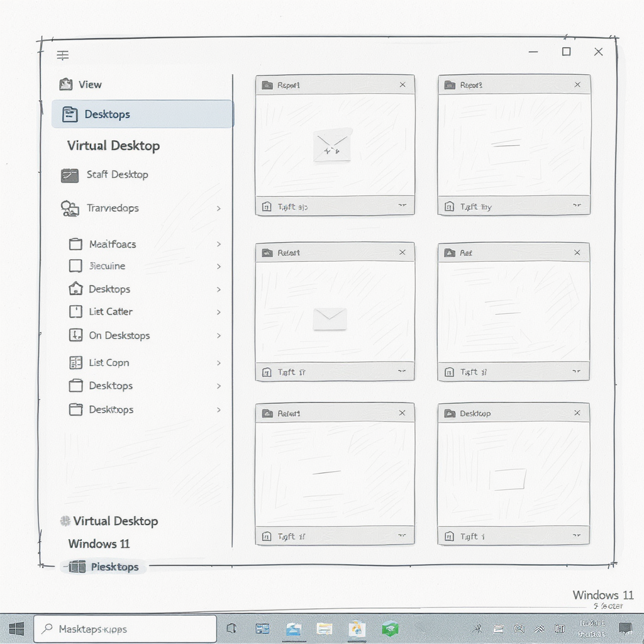Click the taskbar search box
The height and width of the screenshot is (644, 644).
[x=125, y=629]
